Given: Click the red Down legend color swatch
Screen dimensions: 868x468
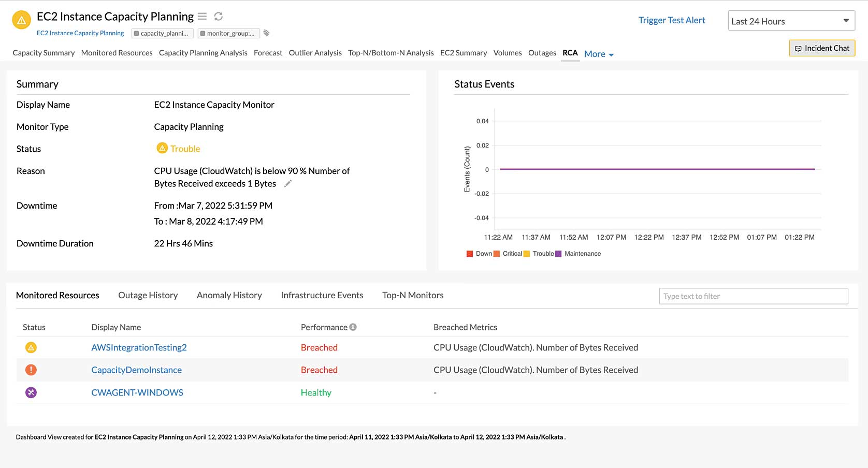Looking at the screenshot, I should (470, 253).
